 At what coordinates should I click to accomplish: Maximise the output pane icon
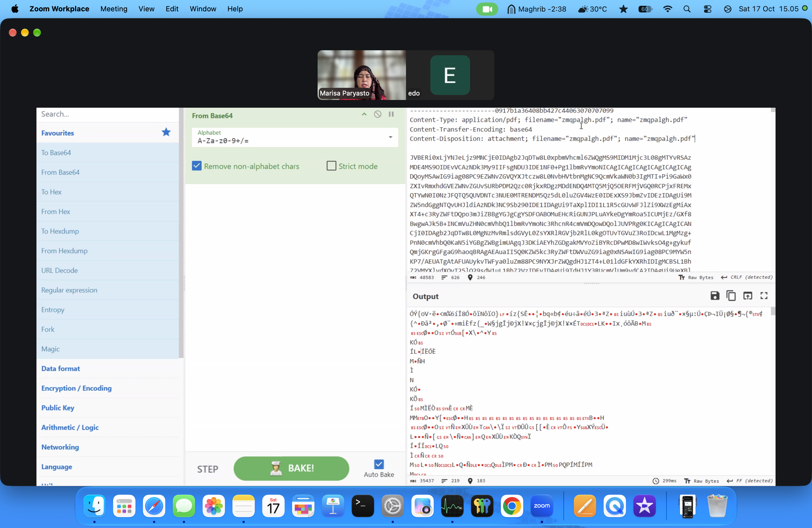764,296
